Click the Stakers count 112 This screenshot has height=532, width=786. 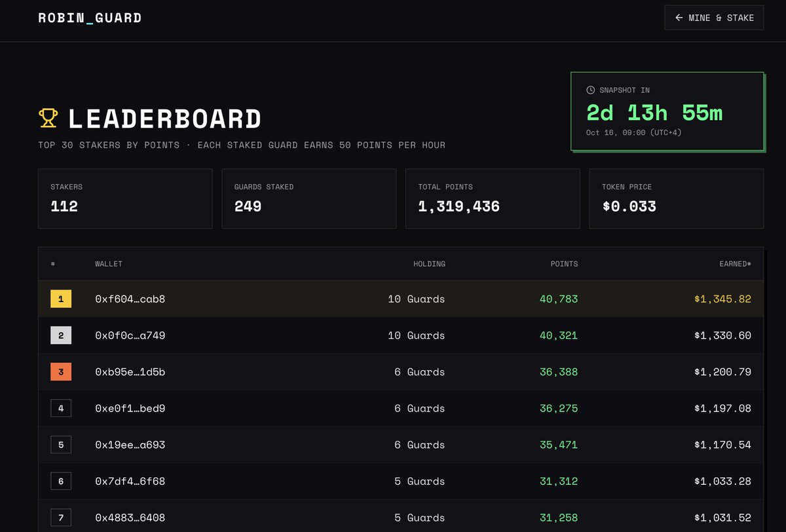pos(64,206)
